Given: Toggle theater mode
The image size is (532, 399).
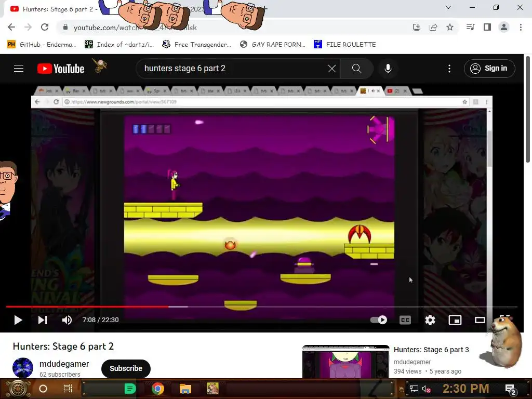Looking at the screenshot, I should 480,320.
